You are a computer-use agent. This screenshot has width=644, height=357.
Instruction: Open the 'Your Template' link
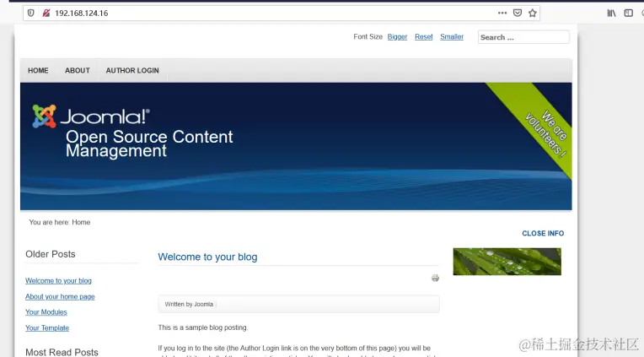pos(47,327)
